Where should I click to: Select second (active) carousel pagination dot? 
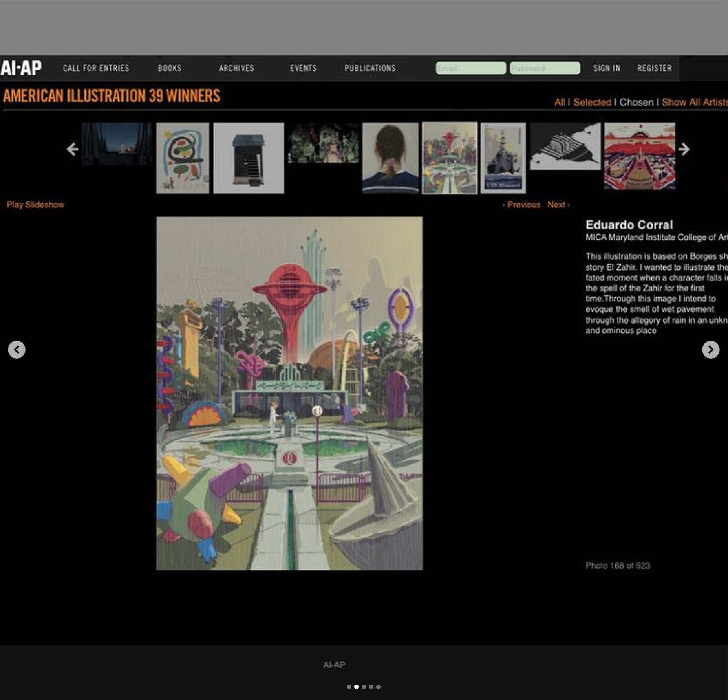pyautogui.click(x=356, y=687)
